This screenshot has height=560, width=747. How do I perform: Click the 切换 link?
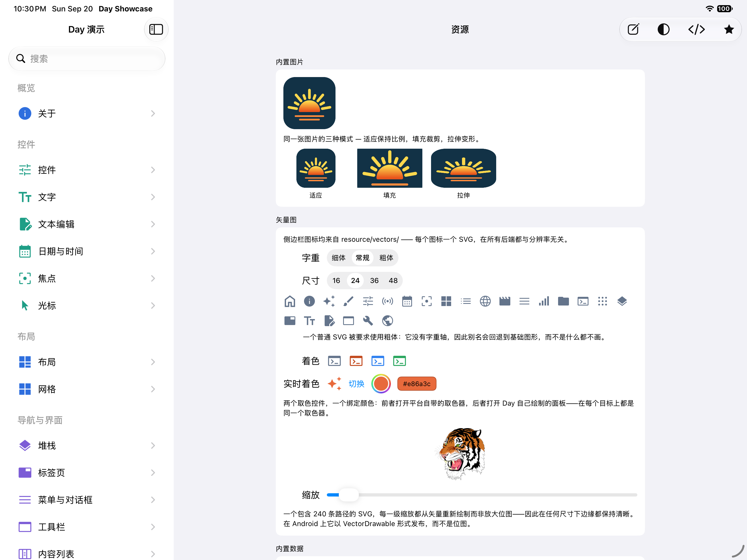click(x=356, y=384)
